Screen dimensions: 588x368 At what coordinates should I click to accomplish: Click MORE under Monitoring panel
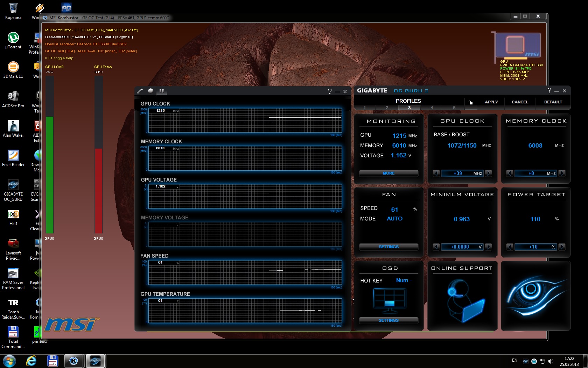pyautogui.click(x=388, y=173)
